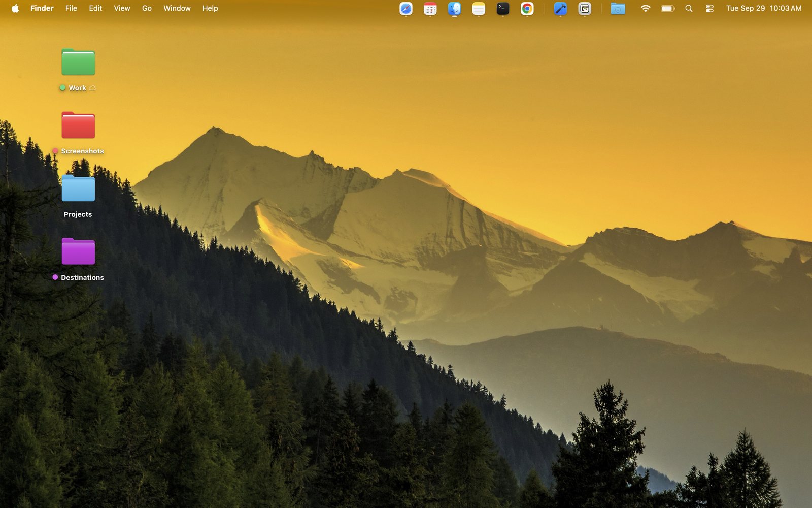Screen dimensions: 812x508
Task: Open the Go menu
Action: [x=147, y=8]
